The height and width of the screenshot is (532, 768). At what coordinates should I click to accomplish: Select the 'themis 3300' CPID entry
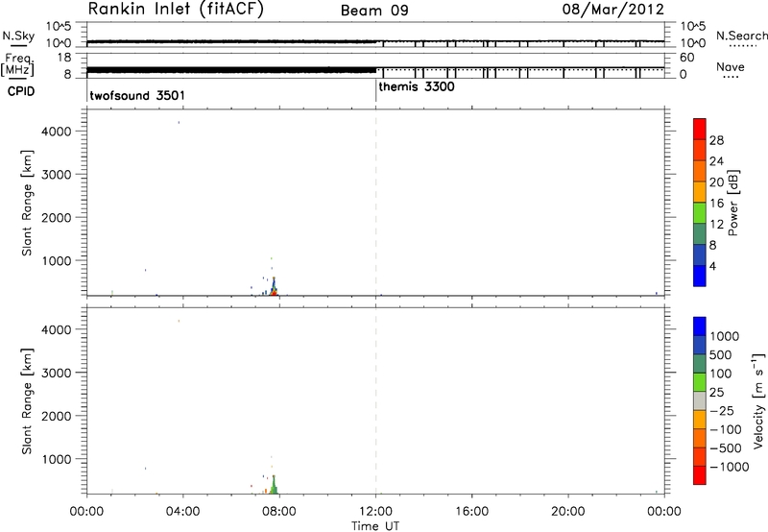[x=417, y=87]
